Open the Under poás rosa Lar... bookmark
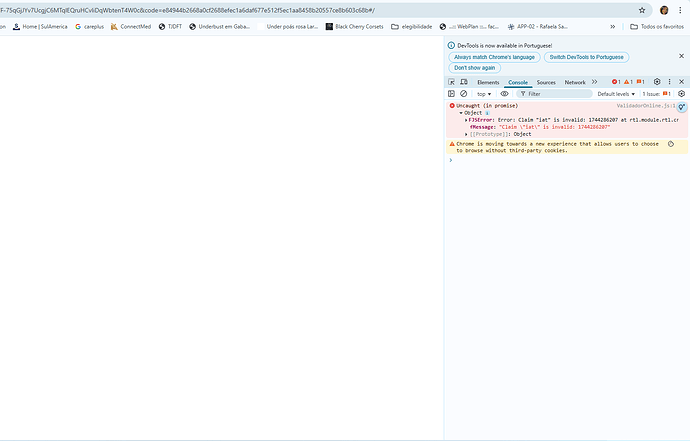Image resolution: width=690 pixels, height=441 pixels. (x=287, y=27)
